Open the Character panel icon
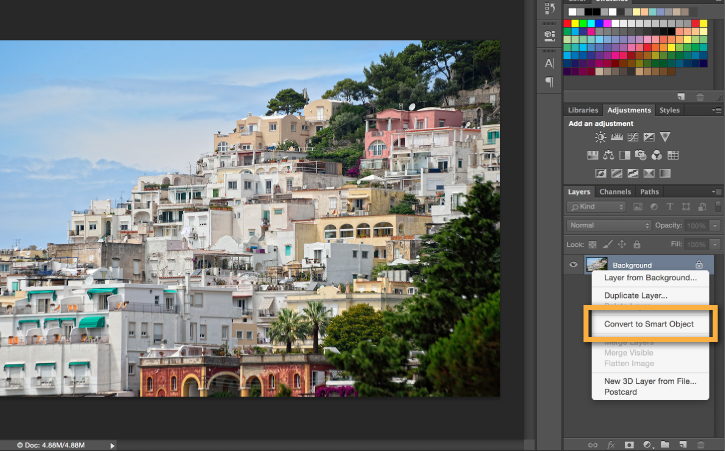The height and width of the screenshot is (451, 725). tap(549, 63)
